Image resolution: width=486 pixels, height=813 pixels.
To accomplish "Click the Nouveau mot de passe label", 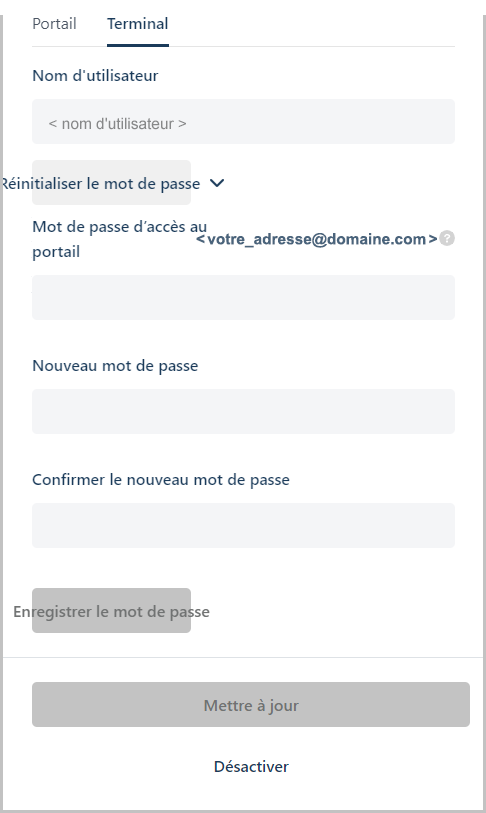I will pyautogui.click(x=115, y=366).
